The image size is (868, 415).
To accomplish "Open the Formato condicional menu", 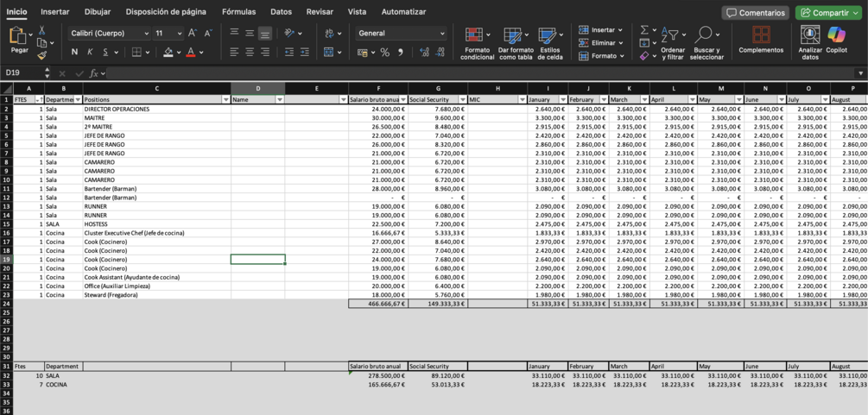I will tap(477, 43).
